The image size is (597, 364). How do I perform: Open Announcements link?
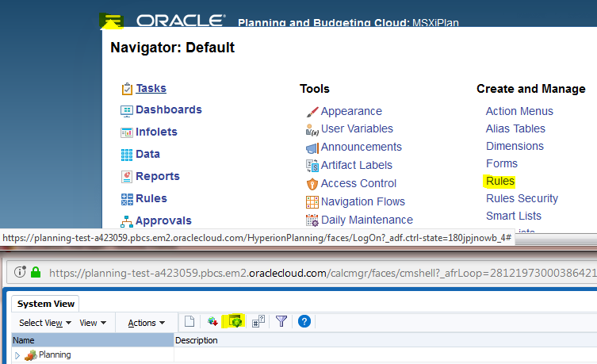361,147
